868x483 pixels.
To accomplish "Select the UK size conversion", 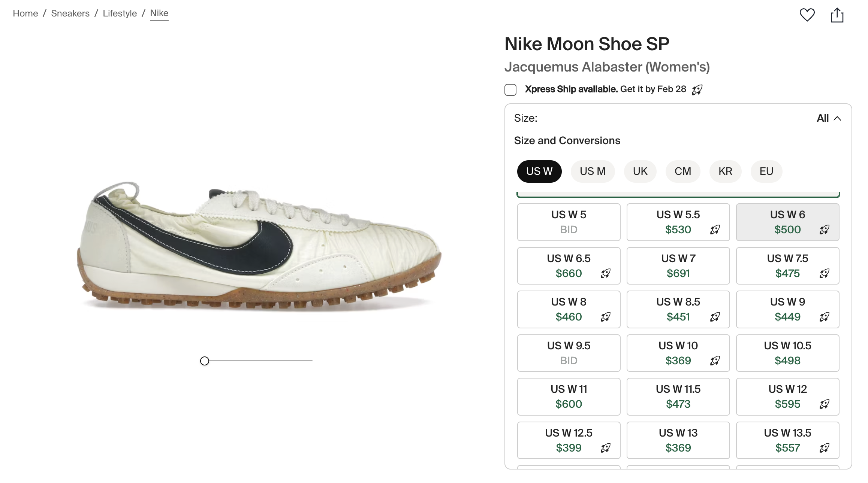I will (x=640, y=171).
